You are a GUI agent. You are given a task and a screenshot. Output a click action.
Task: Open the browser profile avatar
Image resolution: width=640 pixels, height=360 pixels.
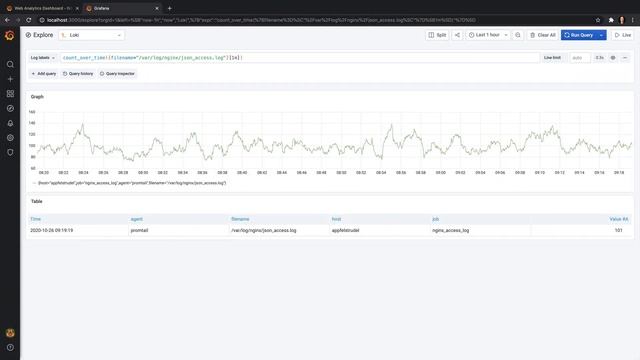[x=622, y=20]
